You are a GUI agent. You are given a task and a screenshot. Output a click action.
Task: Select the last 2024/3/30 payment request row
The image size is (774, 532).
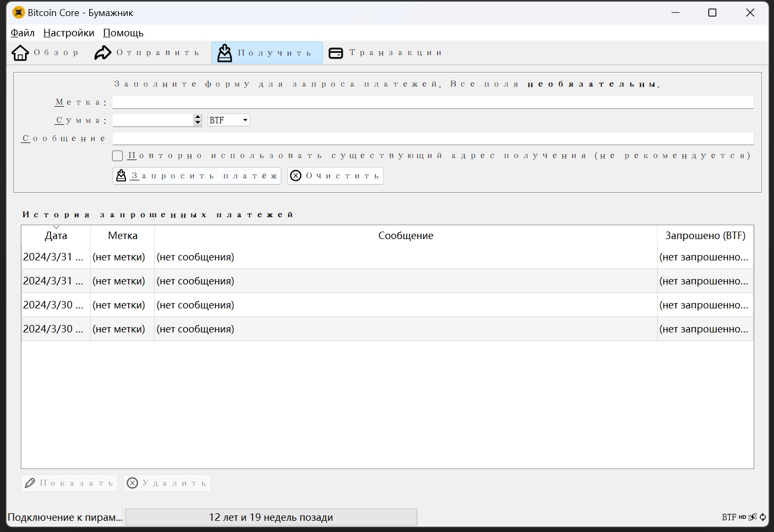388,329
